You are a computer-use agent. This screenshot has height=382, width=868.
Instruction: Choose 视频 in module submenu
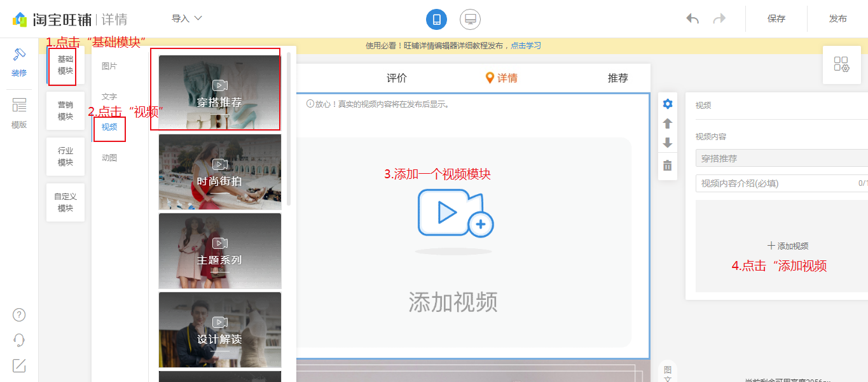click(x=109, y=127)
